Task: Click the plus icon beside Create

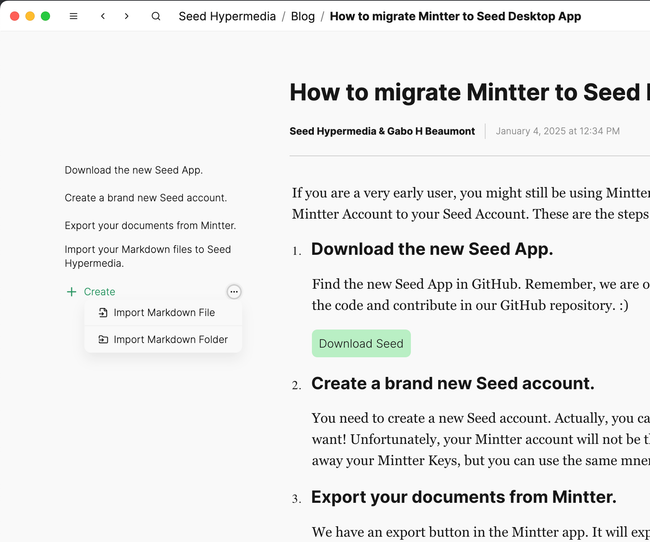Action: (x=71, y=292)
